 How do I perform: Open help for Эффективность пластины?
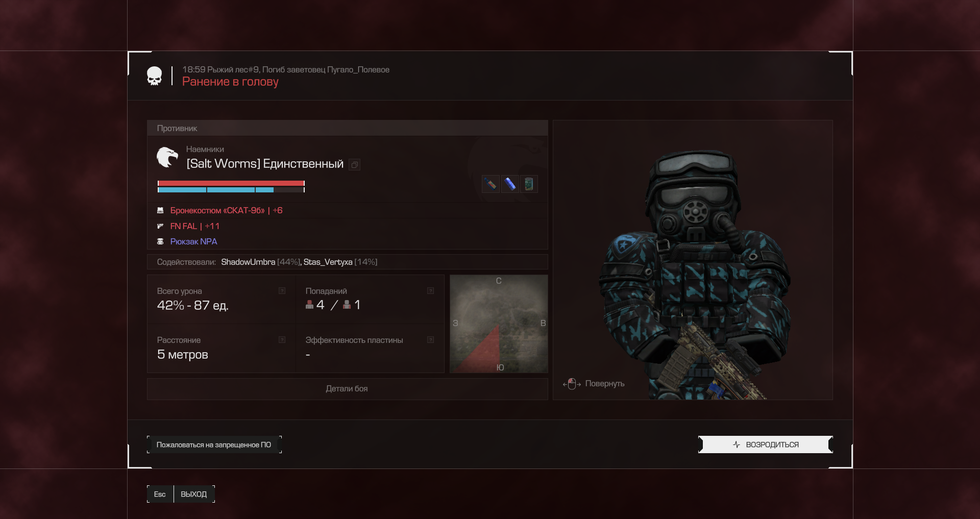pos(430,340)
